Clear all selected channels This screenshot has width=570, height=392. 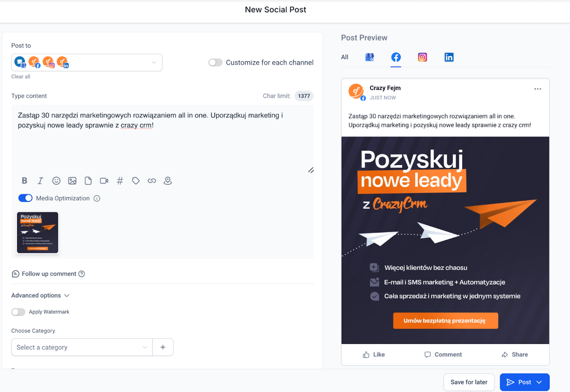coord(21,77)
